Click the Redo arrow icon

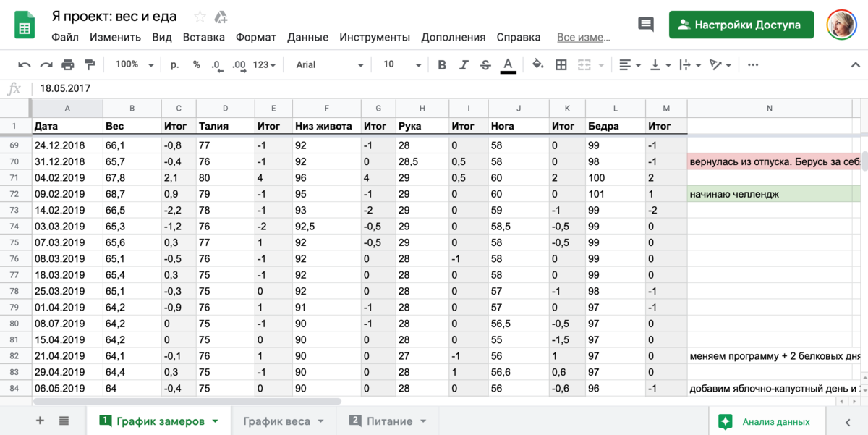coord(46,64)
